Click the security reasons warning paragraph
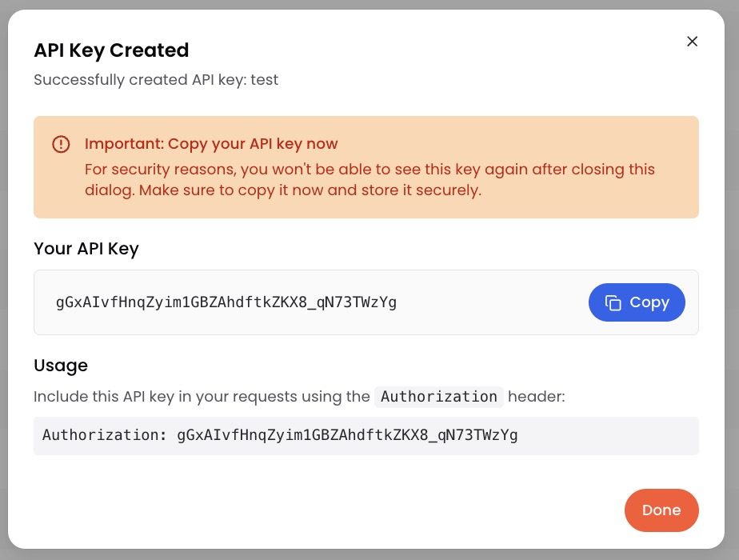This screenshot has height=560, width=739. 370,179
